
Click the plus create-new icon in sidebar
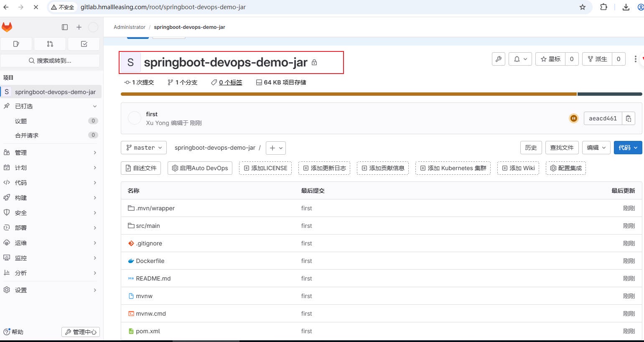click(x=79, y=27)
